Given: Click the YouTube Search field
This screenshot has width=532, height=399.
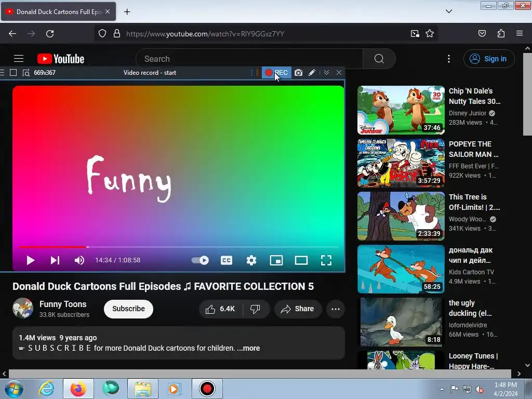Looking at the screenshot, I should point(249,59).
